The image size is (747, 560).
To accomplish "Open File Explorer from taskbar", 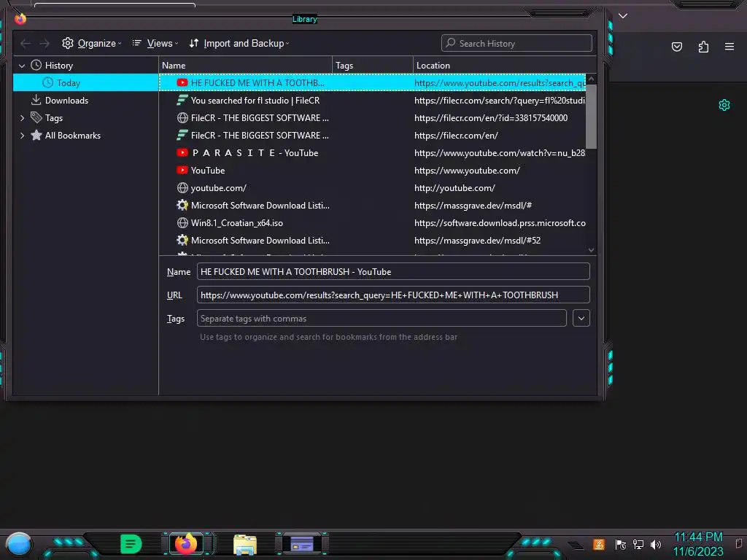I will point(245,545).
